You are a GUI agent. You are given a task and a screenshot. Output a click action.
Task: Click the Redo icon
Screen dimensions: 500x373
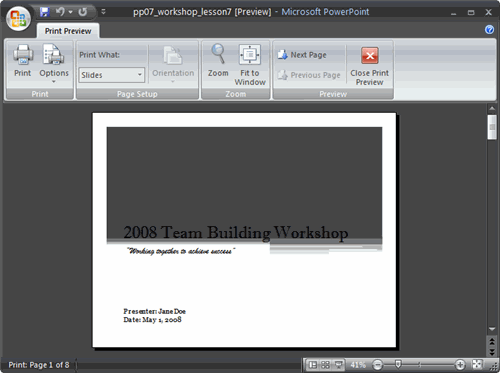(83, 12)
